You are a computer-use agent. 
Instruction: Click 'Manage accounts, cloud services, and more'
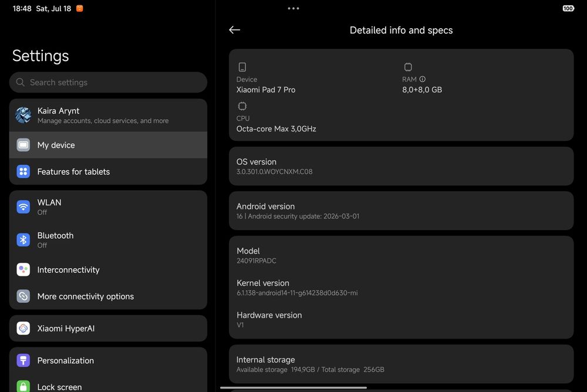click(x=103, y=120)
